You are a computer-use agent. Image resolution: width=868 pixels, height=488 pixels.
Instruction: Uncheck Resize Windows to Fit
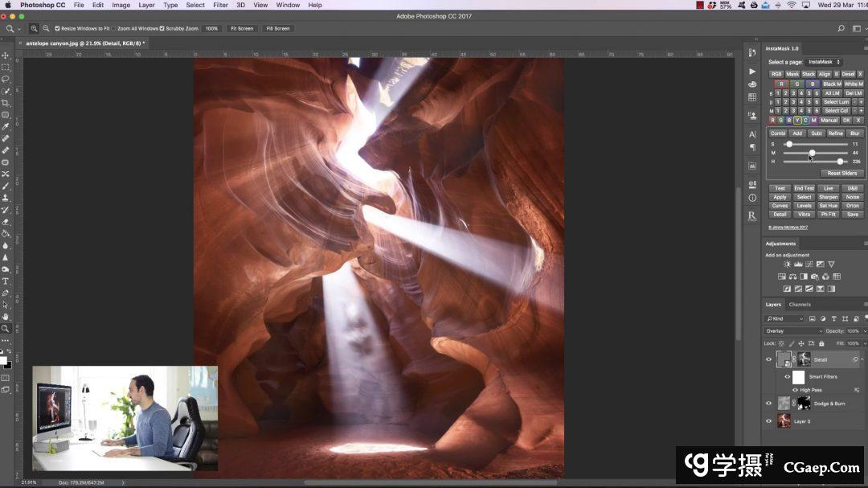coord(57,28)
